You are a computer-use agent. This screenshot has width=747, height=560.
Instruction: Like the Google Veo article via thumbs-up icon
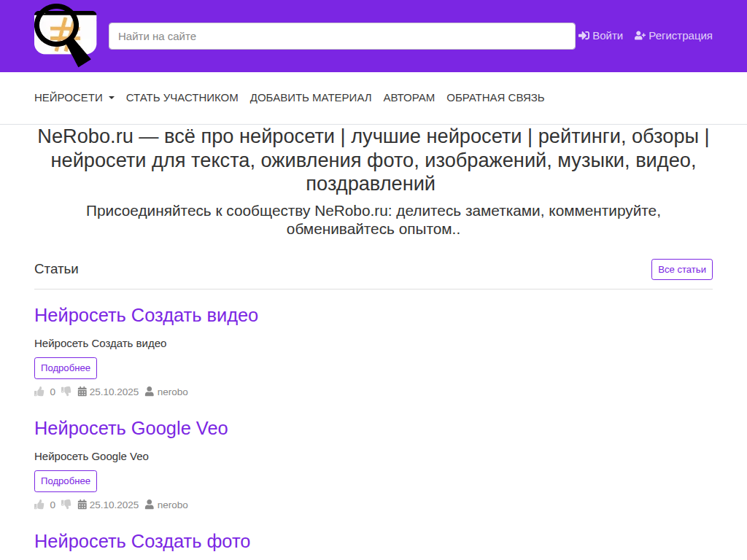(40, 504)
